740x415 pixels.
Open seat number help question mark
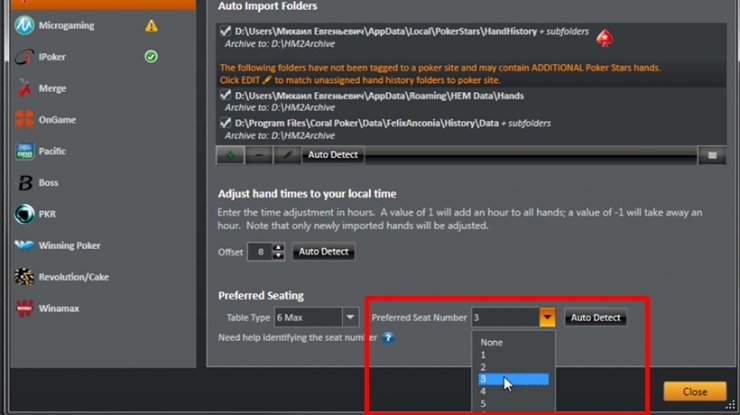[388, 338]
